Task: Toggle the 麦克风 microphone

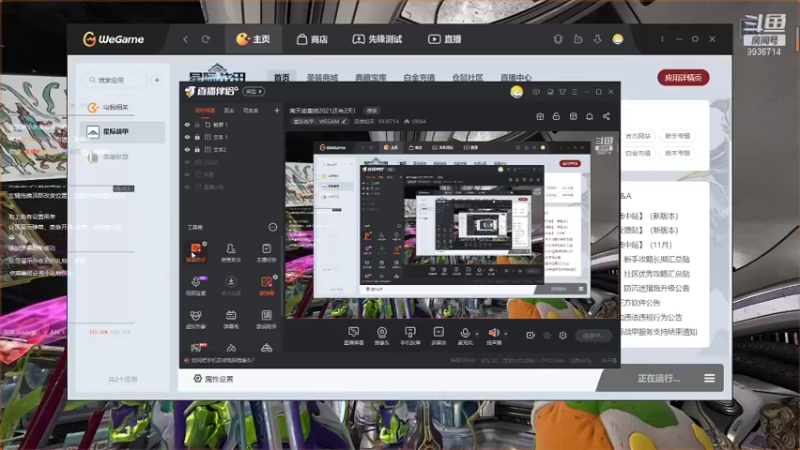Action: pos(465,336)
